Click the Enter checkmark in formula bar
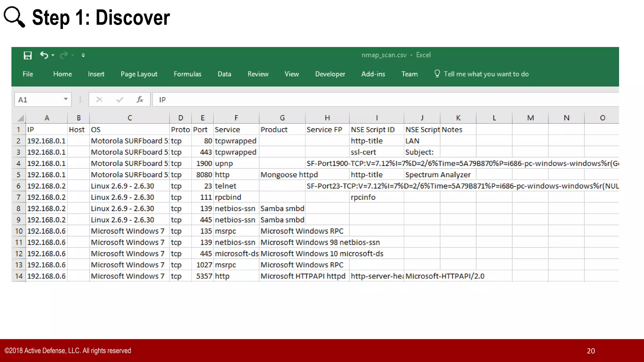The height and width of the screenshot is (362, 644). click(x=119, y=100)
